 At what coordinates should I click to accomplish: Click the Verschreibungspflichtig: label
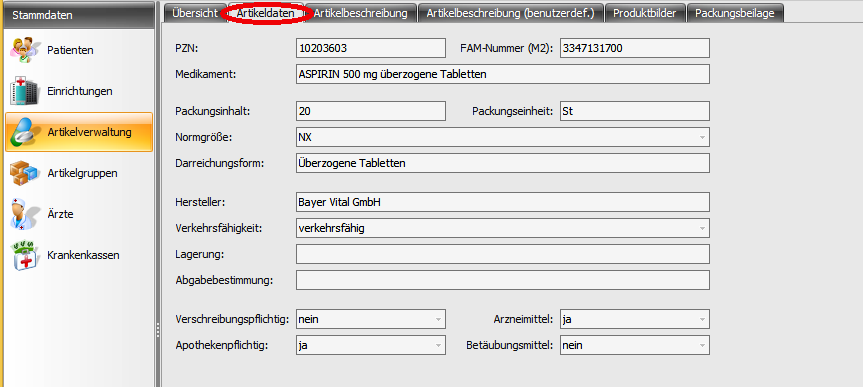coord(232,319)
